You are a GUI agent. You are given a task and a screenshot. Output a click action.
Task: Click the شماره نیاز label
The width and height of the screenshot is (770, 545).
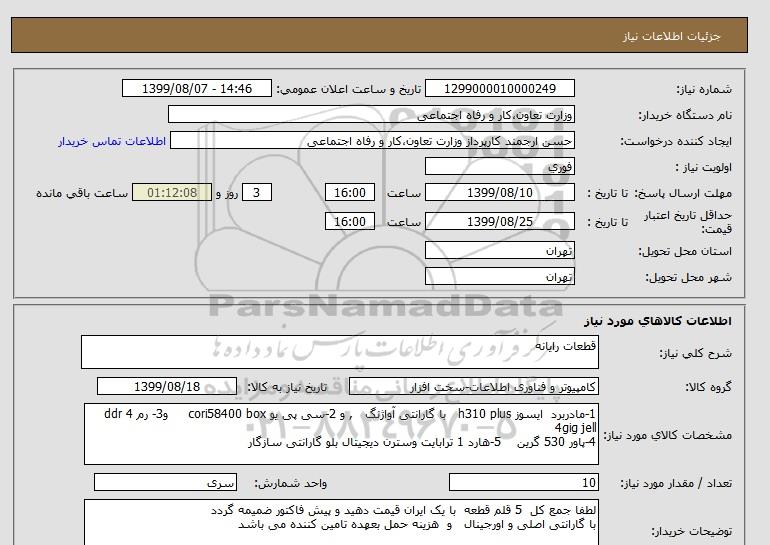pyautogui.click(x=704, y=89)
